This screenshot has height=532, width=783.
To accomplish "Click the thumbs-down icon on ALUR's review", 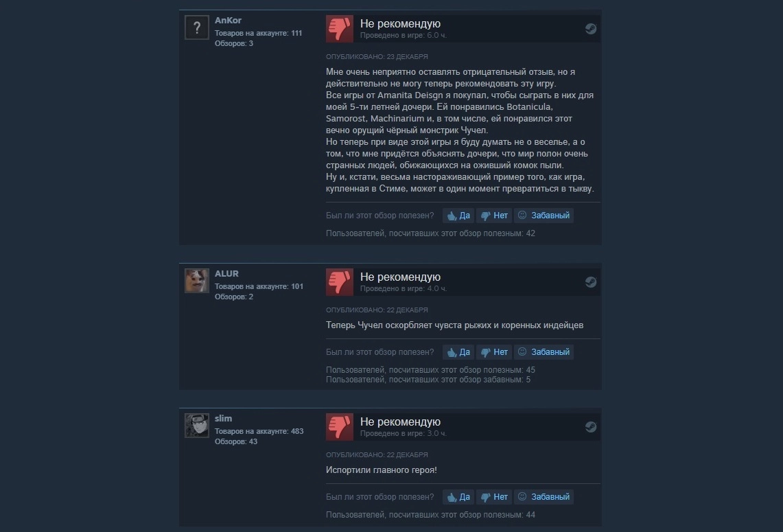I will [340, 281].
